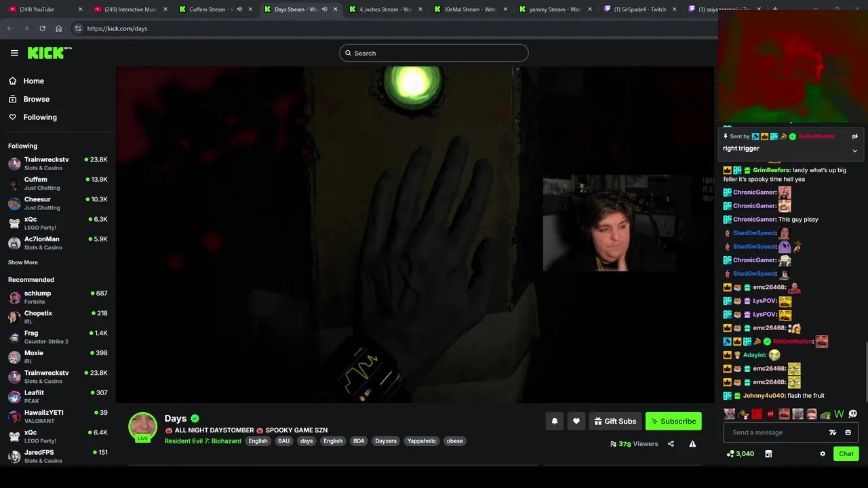Click the obese tag
Screen dimensions: 868x488
coord(455,441)
